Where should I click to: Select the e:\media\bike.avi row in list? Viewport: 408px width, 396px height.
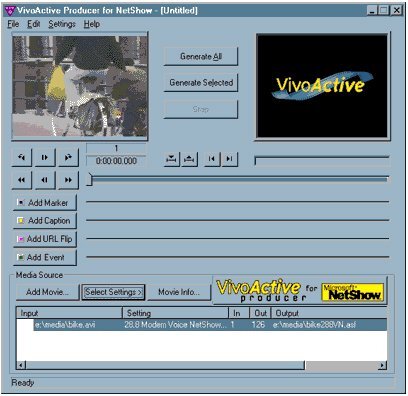[x=202, y=325]
